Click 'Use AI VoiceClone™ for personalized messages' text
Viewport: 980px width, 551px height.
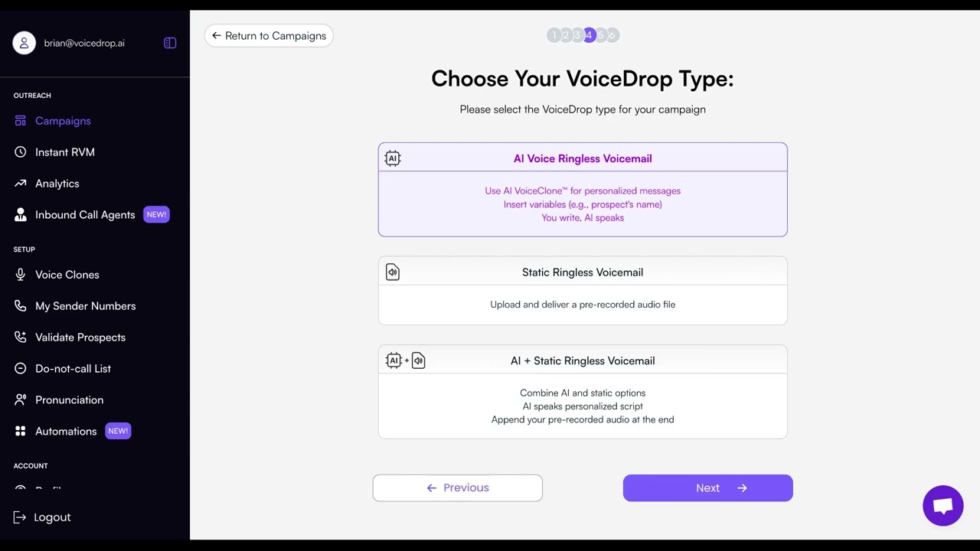583,191
